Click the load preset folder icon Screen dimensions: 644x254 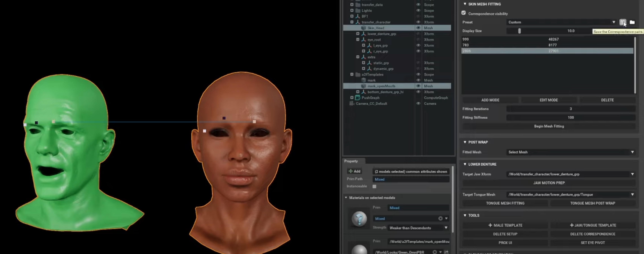pyautogui.click(x=632, y=22)
